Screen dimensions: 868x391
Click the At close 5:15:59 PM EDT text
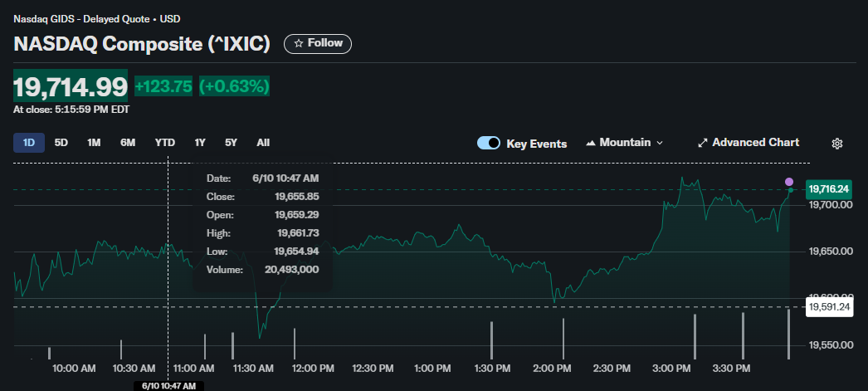point(71,110)
